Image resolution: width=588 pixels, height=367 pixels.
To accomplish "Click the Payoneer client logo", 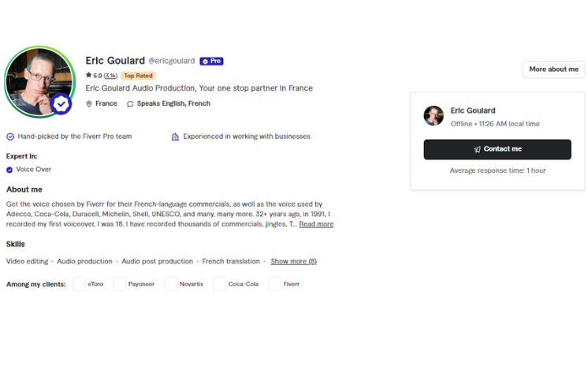I will pyautogui.click(x=120, y=284).
